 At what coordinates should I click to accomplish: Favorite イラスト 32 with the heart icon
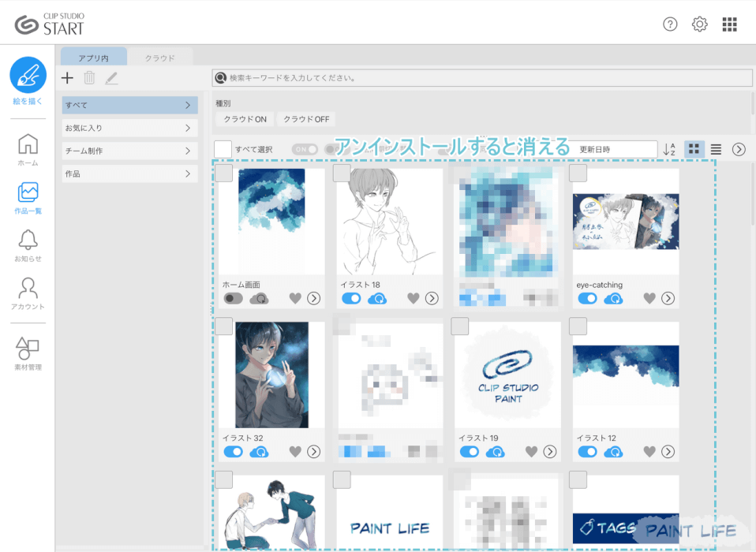point(296,452)
